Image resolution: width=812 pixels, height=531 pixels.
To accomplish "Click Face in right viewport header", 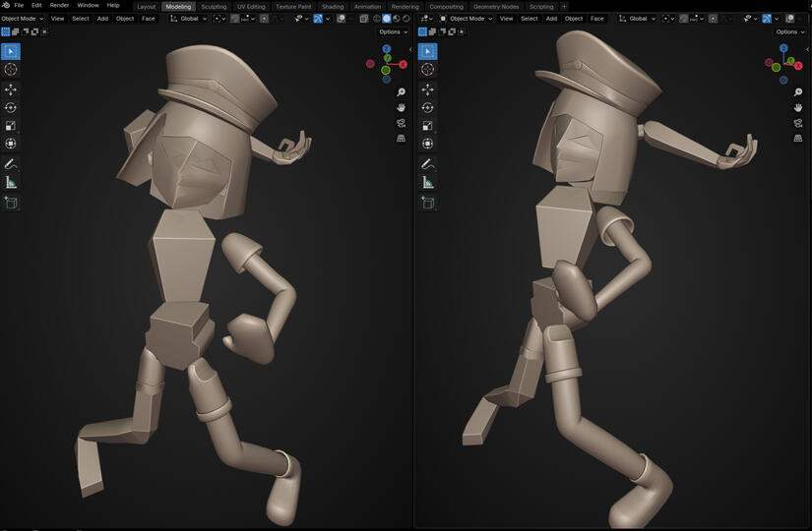I will (596, 19).
